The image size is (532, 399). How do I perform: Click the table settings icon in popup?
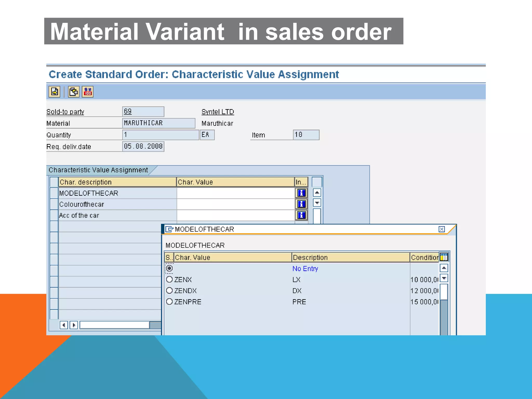(x=444, y=257)
